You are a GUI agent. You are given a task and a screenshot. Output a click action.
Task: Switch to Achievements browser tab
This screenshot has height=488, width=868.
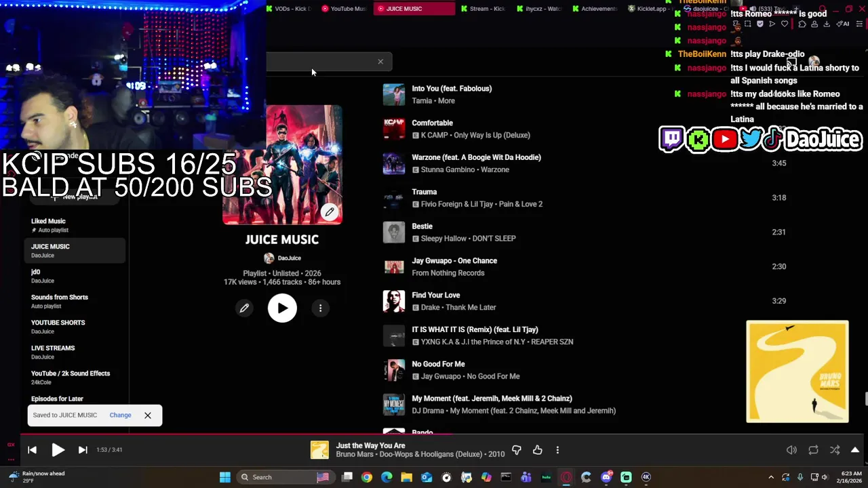pos(594,9)
